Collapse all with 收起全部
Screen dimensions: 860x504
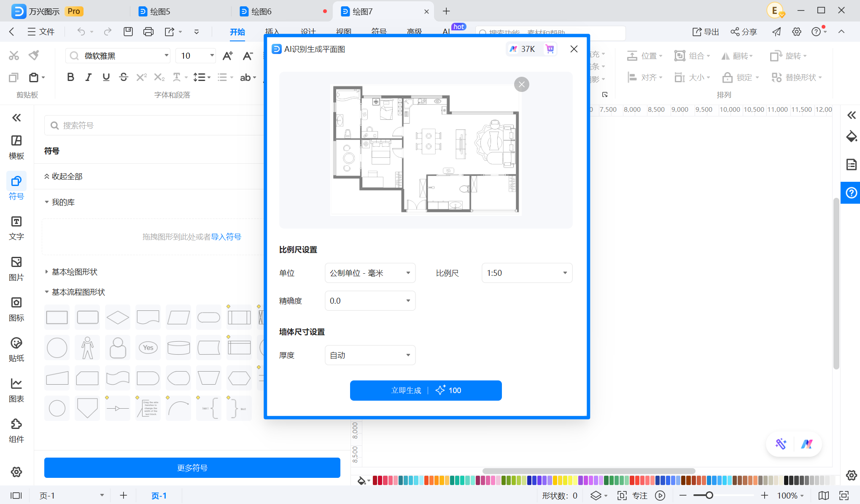(x=63, y=176)
